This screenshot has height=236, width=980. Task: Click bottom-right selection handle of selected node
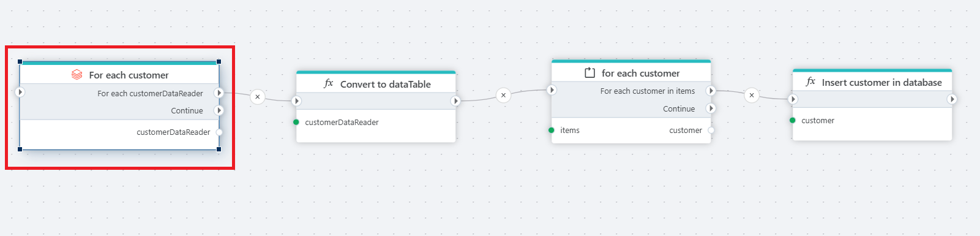219,149
